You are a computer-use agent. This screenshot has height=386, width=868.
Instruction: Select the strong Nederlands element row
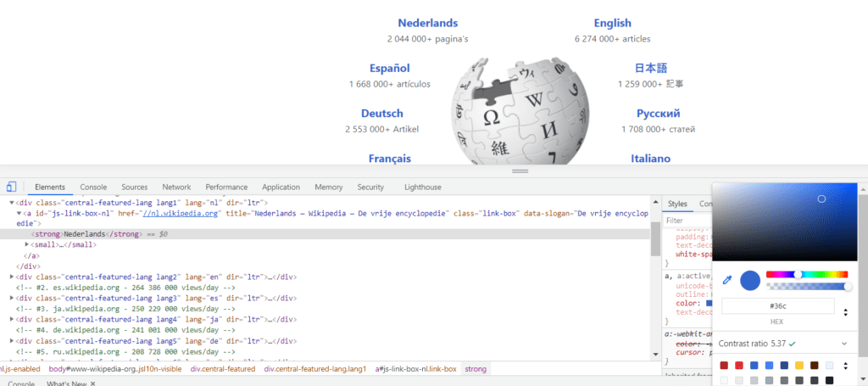pyautogui.click(x=325, y=234)
